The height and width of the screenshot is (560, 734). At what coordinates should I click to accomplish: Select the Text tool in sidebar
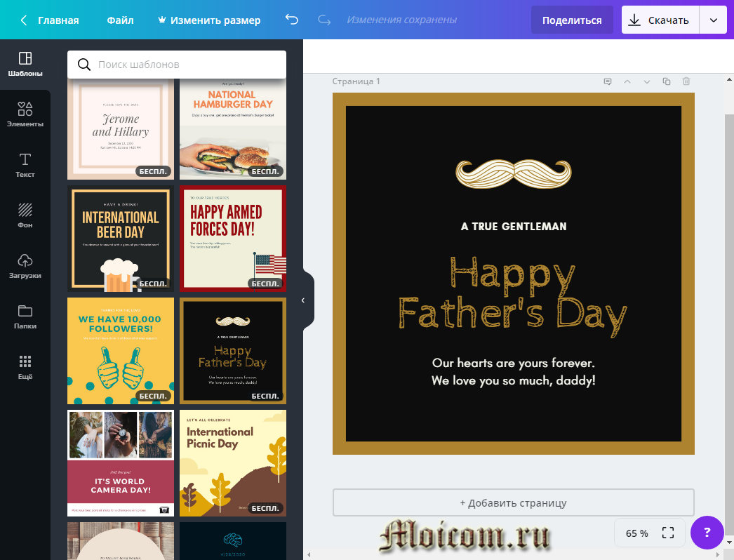click(25, 164)
